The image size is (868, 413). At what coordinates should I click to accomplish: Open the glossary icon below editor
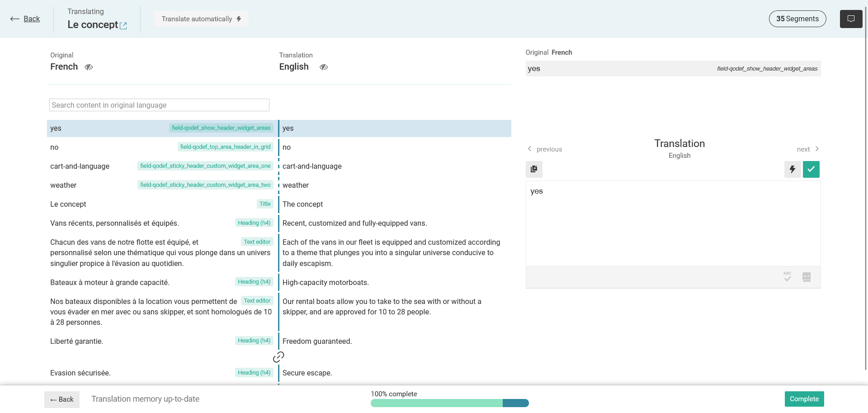807,277
